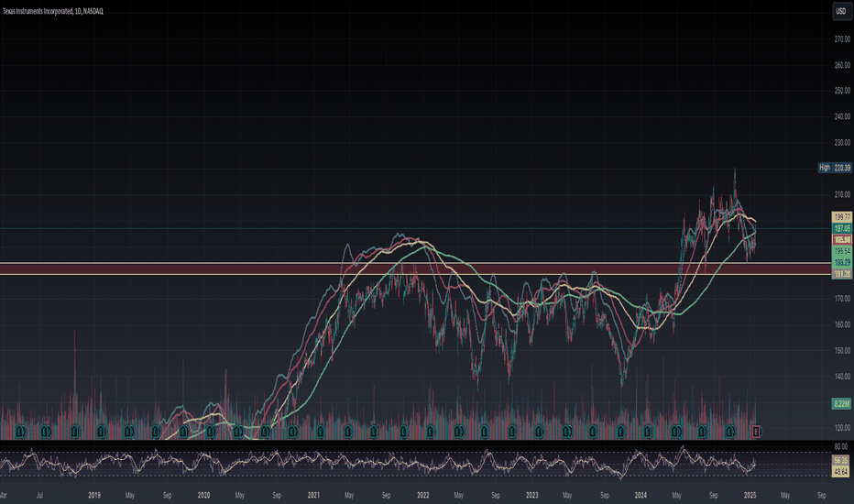Click the Texas Instruments Incorporated symbol title
This screenshot has width=854, height=504.
tap(53, 11)
